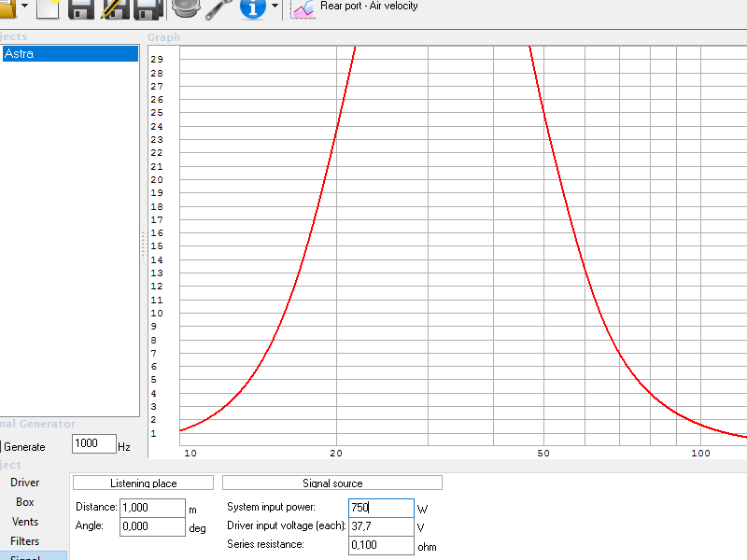The width and height of the screenshot is (747, 560).
Task: Open options with the wrench icon
Action: (219, 7)
